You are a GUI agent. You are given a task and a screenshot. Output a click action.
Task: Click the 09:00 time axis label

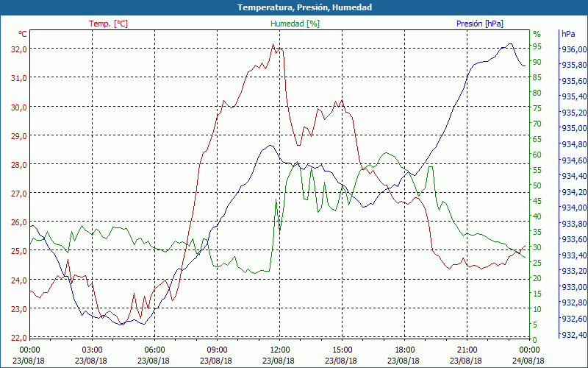[217, 350]
